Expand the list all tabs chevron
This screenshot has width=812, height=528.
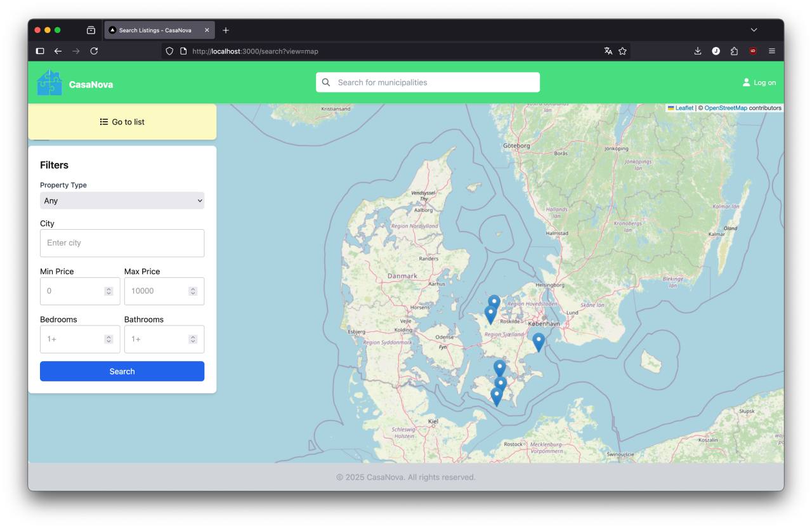tap(754, 30)
